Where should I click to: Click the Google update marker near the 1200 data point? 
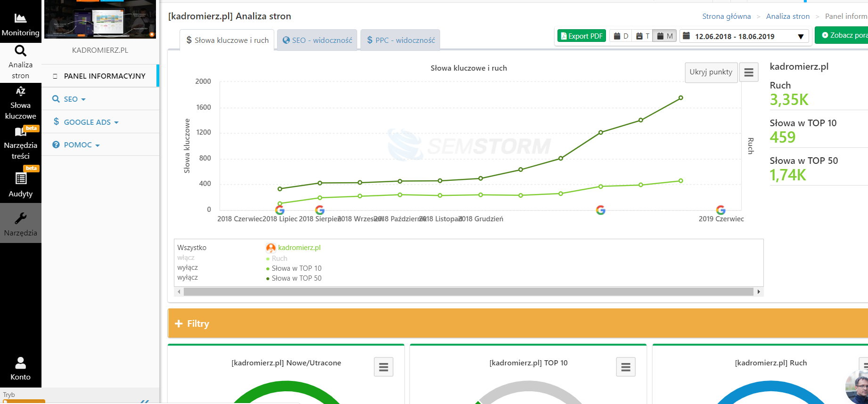[600, 210]
